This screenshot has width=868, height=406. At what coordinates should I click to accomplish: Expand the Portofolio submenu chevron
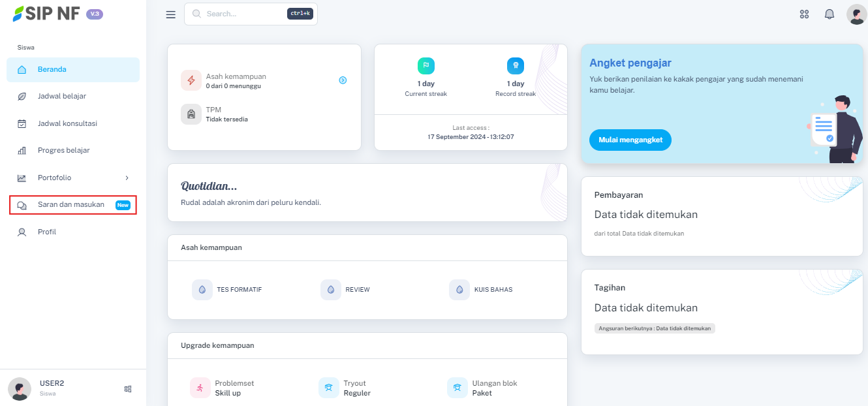click(x=127, y=178)
